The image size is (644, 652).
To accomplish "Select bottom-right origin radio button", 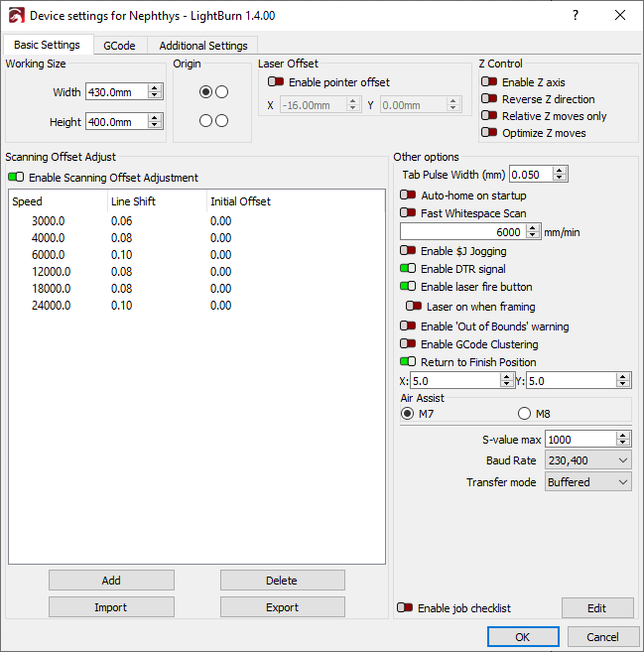I will (x=221, y=121).
